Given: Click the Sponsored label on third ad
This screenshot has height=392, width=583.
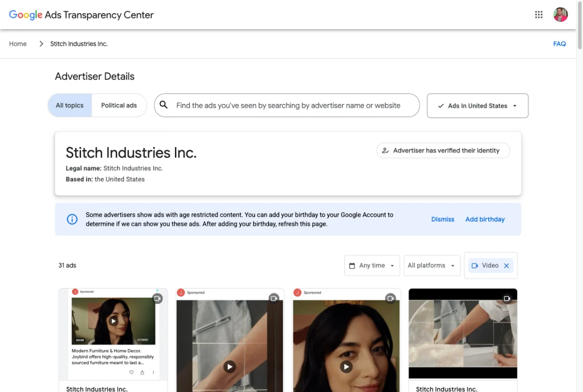Looking at the screenshot, I should (x=312, y=292).
